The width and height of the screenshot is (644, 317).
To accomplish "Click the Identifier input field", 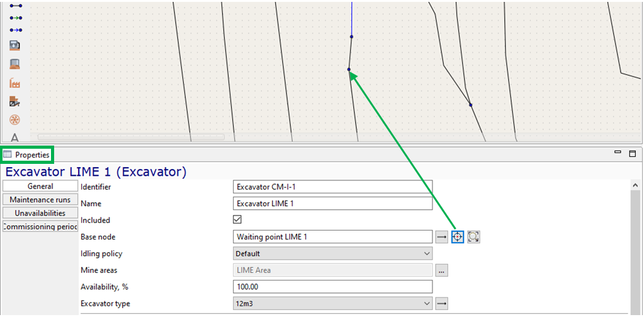I will [332, 187].
